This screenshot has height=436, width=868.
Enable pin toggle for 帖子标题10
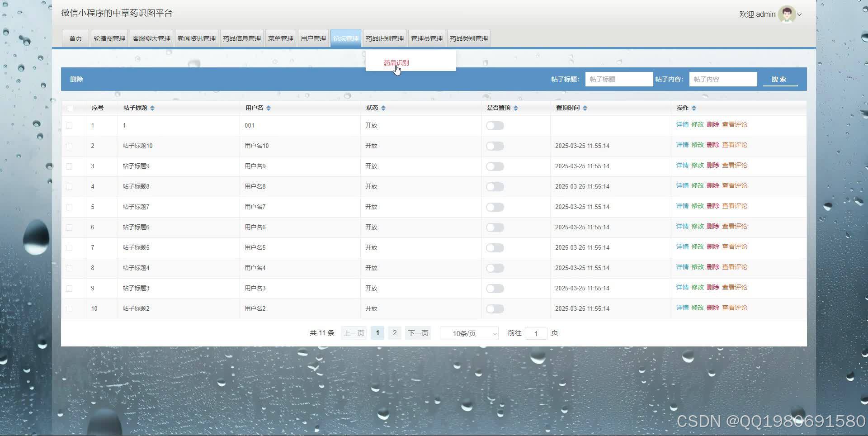point(495,146)
